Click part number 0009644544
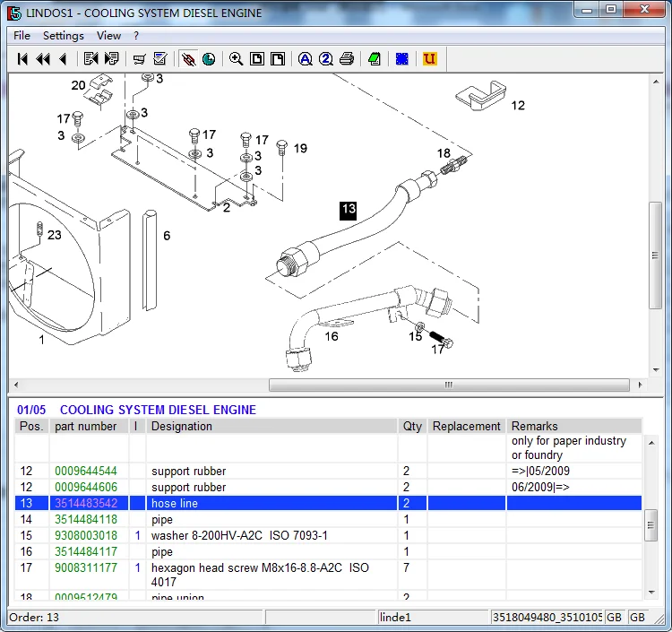Viewport: 672px width, 632px height. [86, 471]
